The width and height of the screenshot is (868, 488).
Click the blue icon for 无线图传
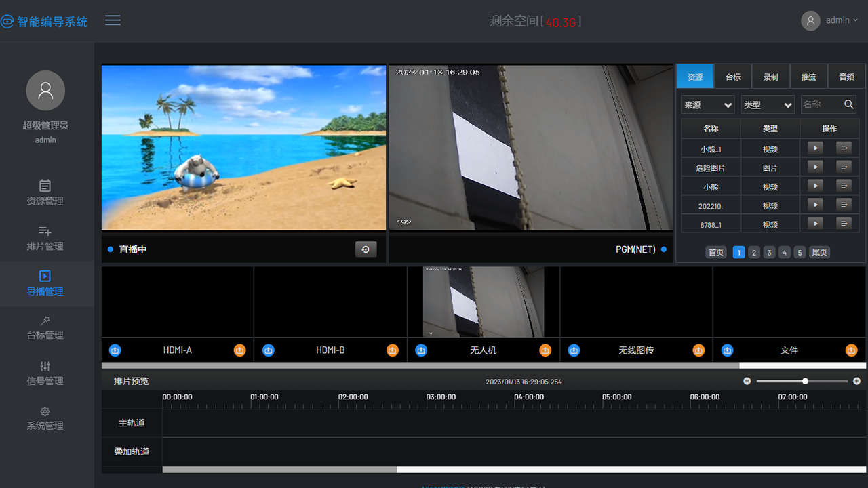point(574,350)
